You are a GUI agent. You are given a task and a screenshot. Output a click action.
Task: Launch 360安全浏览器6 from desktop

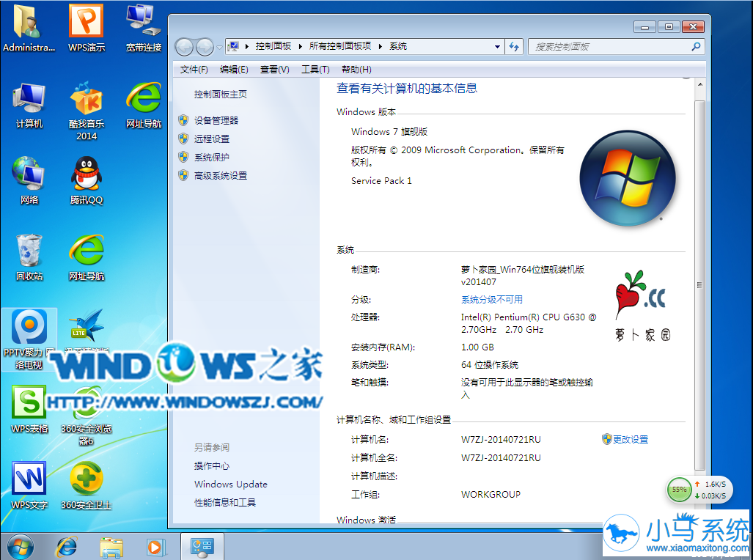[x=87, y=416]
